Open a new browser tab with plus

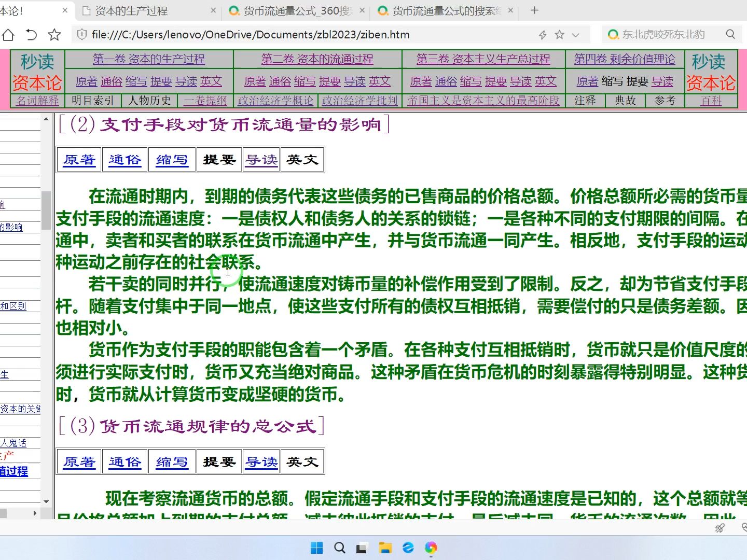535,10
